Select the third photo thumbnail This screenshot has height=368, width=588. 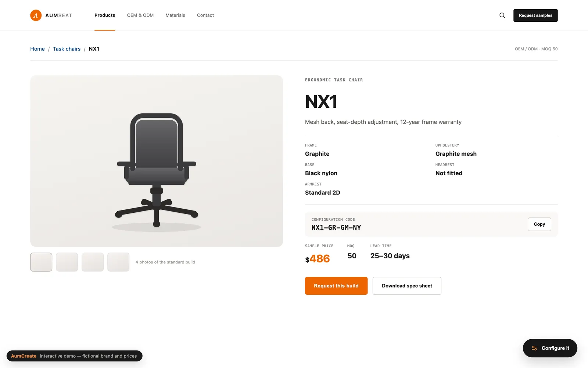[93, 262]
